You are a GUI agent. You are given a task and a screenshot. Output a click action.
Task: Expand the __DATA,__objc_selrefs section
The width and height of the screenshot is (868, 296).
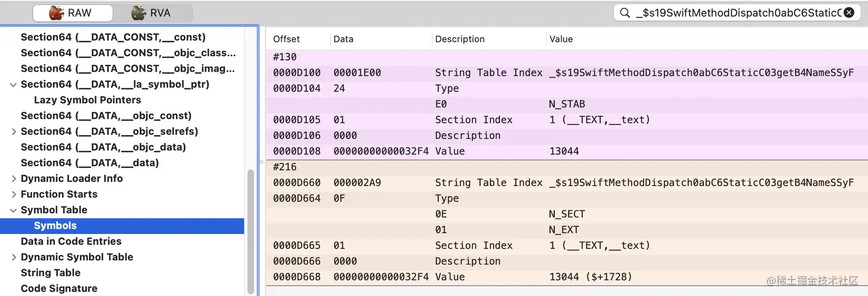13,131
